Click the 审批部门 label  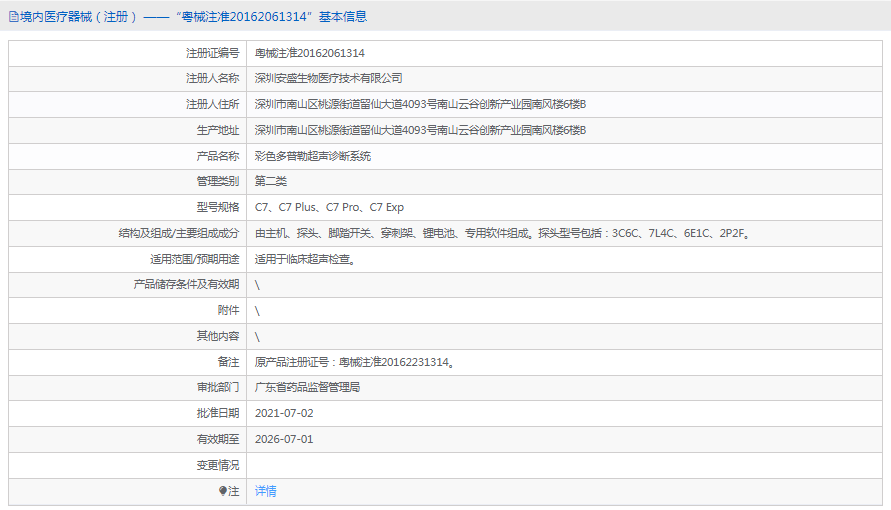[x=218, y=387]
